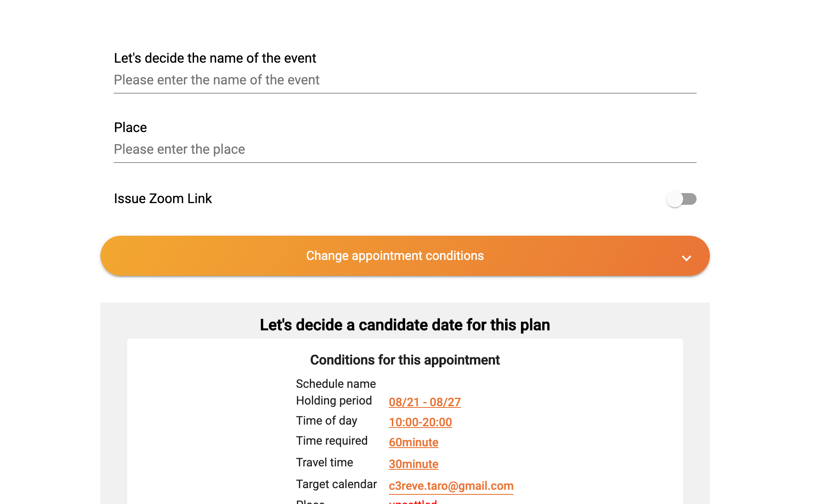Click the 'Conditions for this appointment' title

(405, 360)
